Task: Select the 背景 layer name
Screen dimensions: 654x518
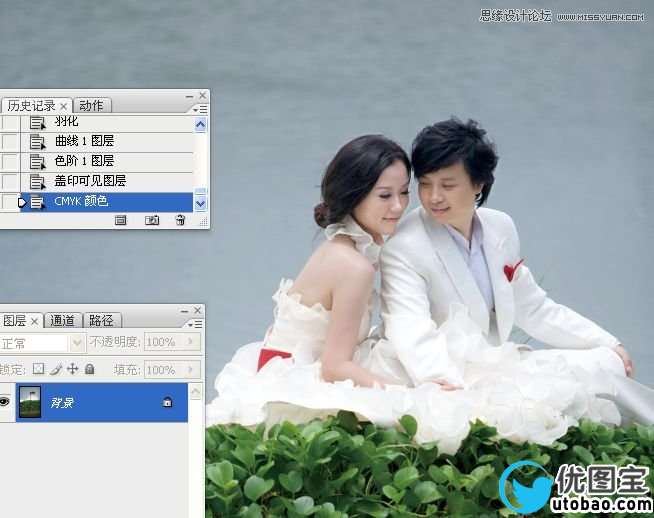Action: click(62, 403)
